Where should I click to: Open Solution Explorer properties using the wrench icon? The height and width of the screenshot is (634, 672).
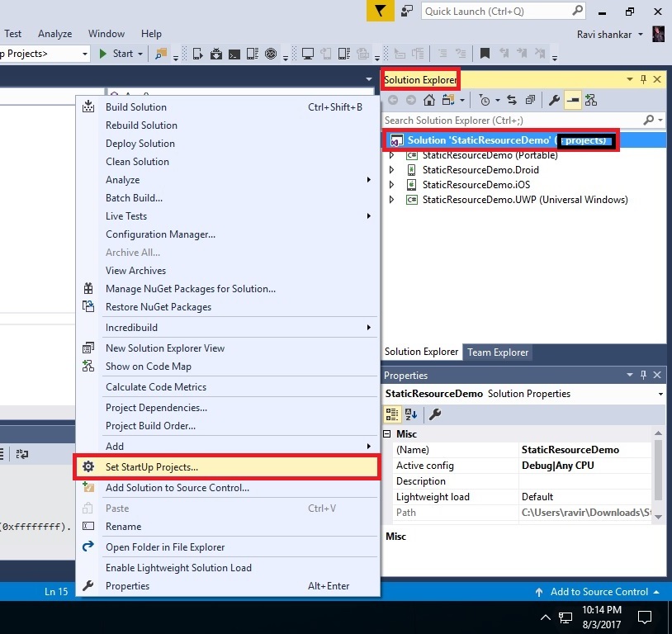tap(554, 100)
